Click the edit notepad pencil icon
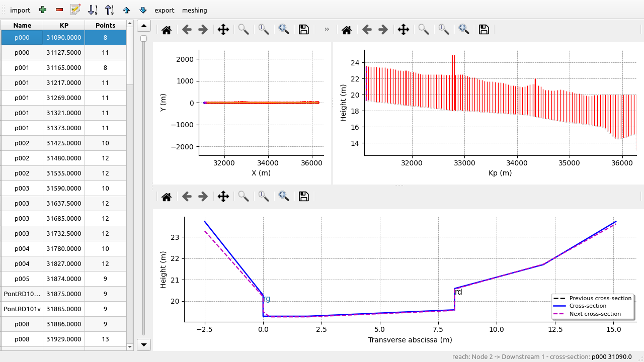Viewport: 644px width, 362px height. coord(76,10)
